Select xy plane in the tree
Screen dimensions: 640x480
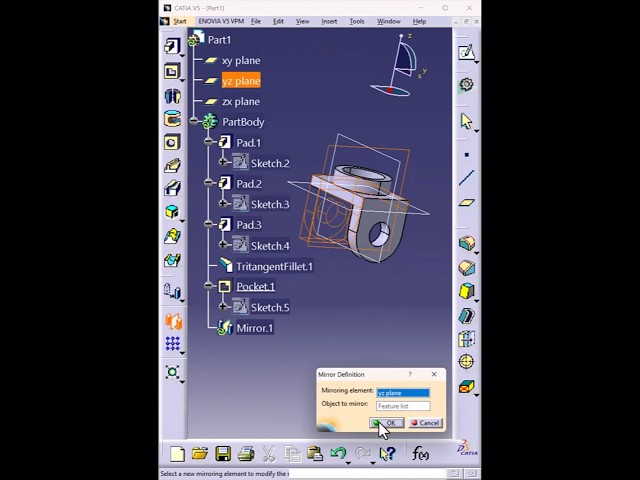tap(241, 60)
